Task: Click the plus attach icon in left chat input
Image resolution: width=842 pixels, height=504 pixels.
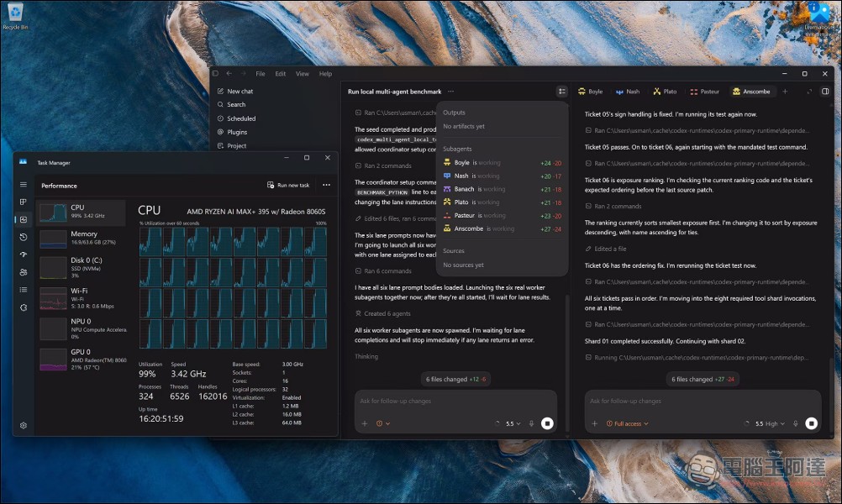Action: click(365, 423)
